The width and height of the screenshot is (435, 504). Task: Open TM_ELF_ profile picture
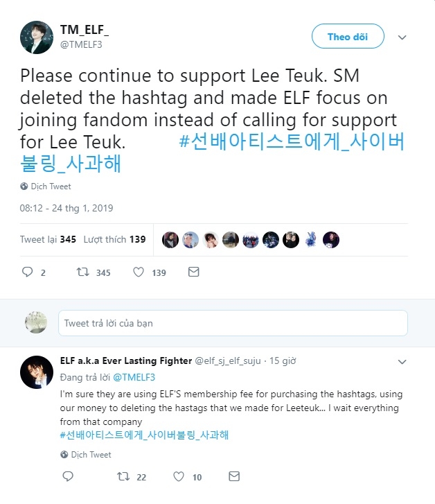(x=35, y=36)
